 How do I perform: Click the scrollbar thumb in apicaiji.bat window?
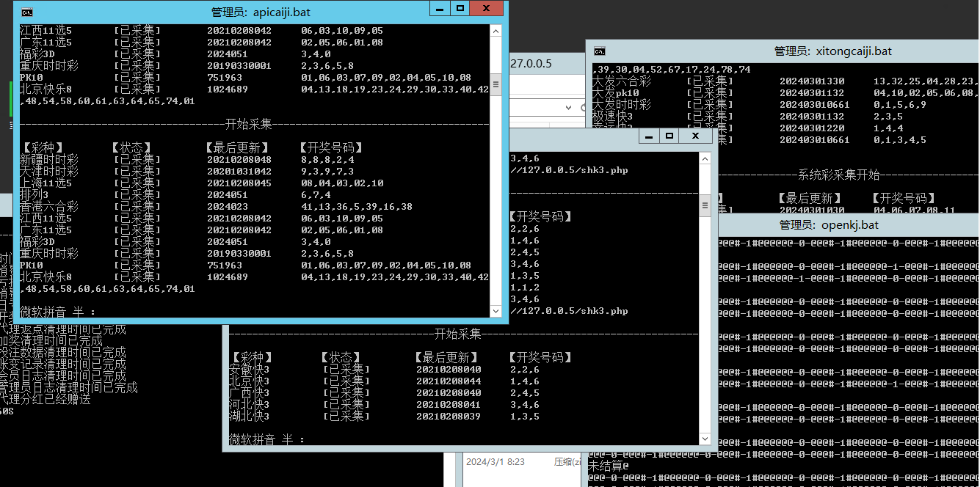point(496,85)
